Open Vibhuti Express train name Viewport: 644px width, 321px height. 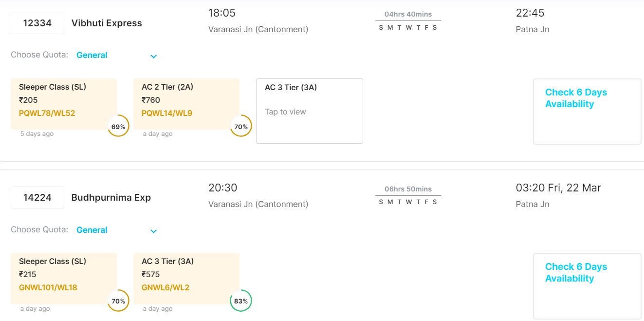pyautogui.click(x=107, y=23)
